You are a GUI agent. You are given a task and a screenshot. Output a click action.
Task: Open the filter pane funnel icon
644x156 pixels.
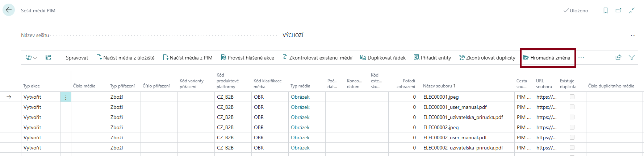632,57
